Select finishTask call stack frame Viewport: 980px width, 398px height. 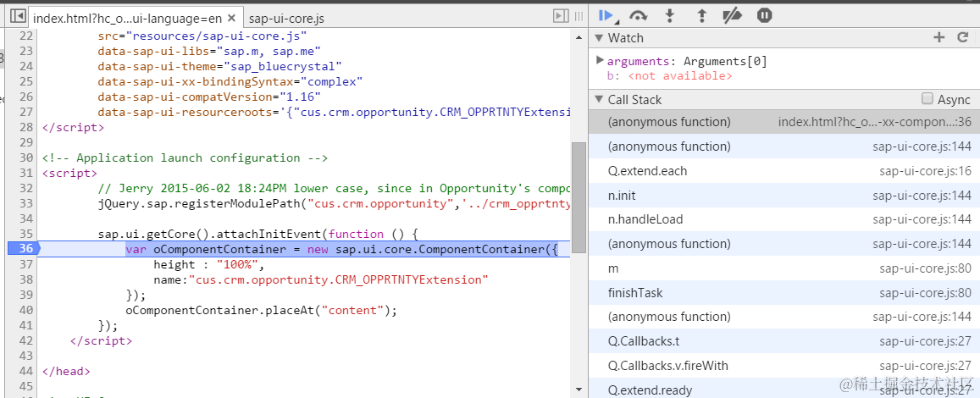(x=784, y=292)
